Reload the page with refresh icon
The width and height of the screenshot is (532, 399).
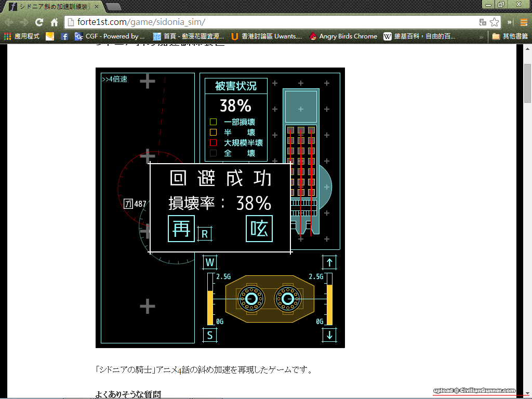39,22
